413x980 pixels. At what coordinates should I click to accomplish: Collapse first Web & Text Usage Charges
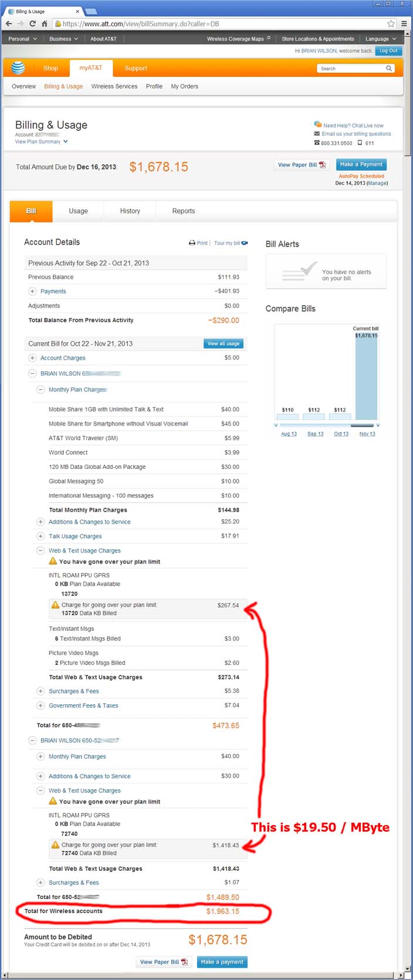pos(40,550)
